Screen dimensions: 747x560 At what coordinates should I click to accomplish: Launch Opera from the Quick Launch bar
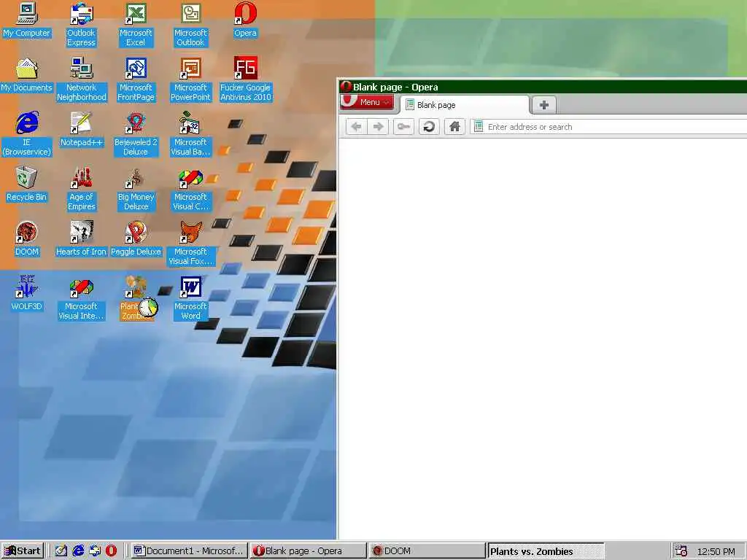pos(111,551)
